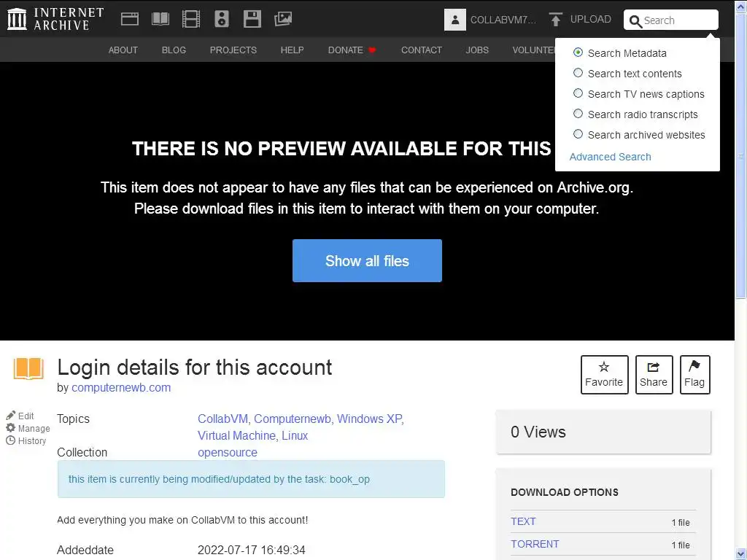This screenshot has width=747, height=560.
Task: Open the COLLABVM7 account menu
Action: [x=503, y=20]
